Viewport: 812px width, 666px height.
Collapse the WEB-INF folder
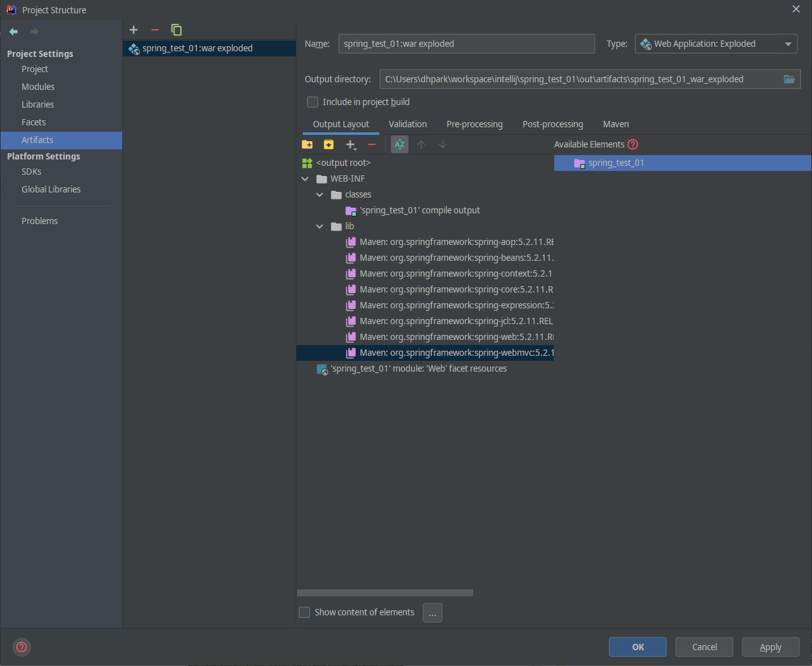click(305, 179)
